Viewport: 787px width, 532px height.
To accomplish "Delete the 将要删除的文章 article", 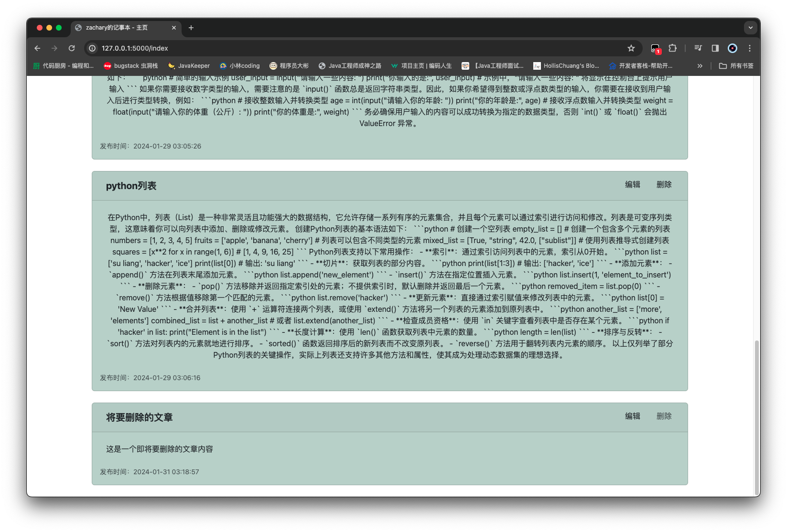I will pyautogui.click(x=664, y=416).
